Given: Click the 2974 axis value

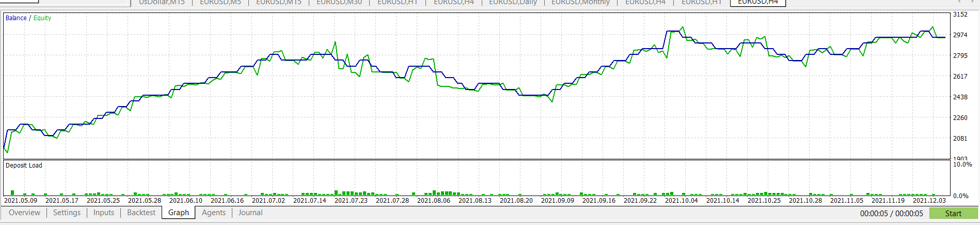Looking at the screenshot, I should (960, 35).
